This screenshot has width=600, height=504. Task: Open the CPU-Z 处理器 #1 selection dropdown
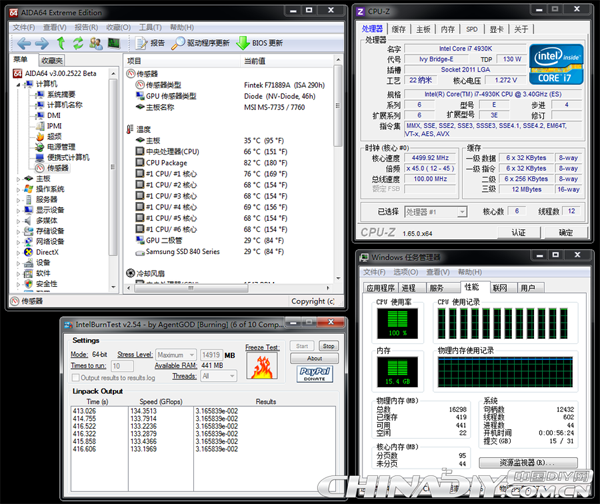436,212
